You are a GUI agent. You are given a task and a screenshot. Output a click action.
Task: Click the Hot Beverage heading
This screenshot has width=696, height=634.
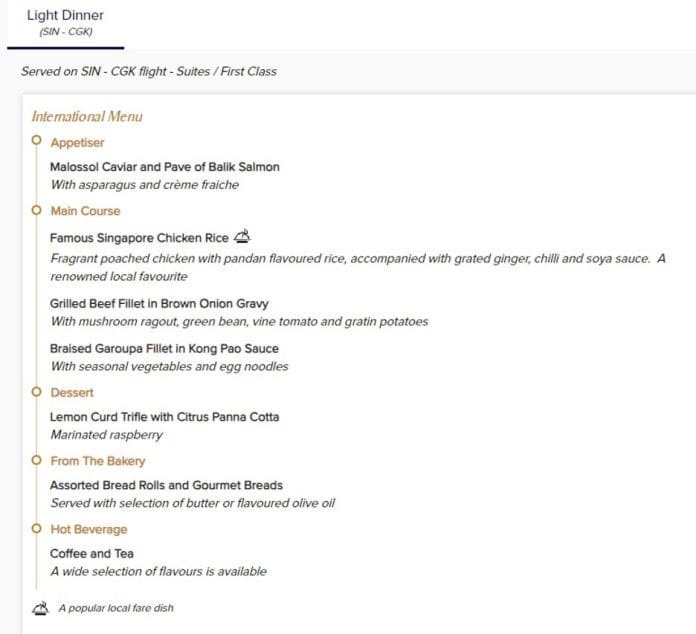click(89, 529)
